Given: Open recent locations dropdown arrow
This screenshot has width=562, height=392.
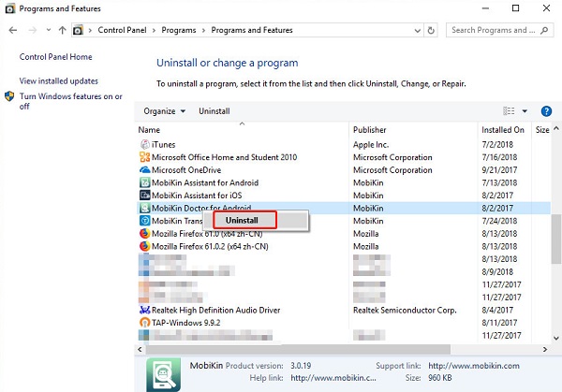Looking at the screenshot, I should 49,30.
